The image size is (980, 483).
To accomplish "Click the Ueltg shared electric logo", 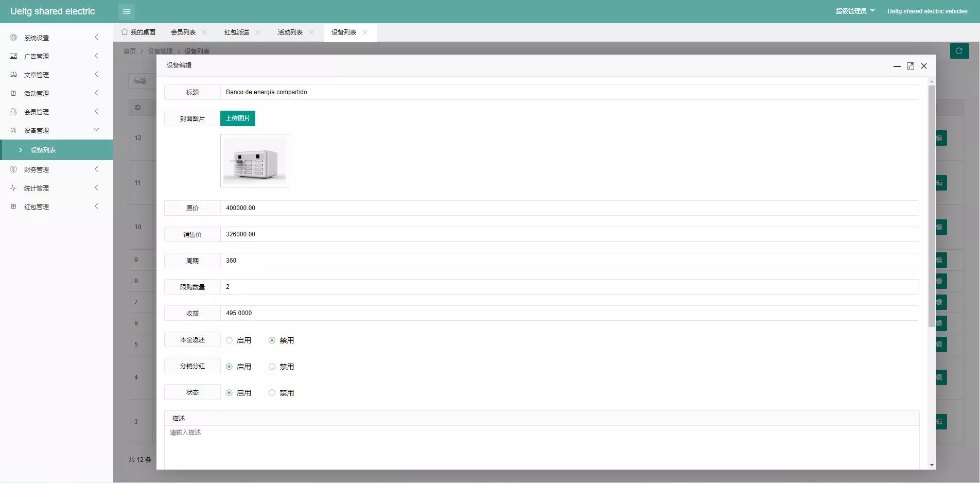I will pos(52,11).
